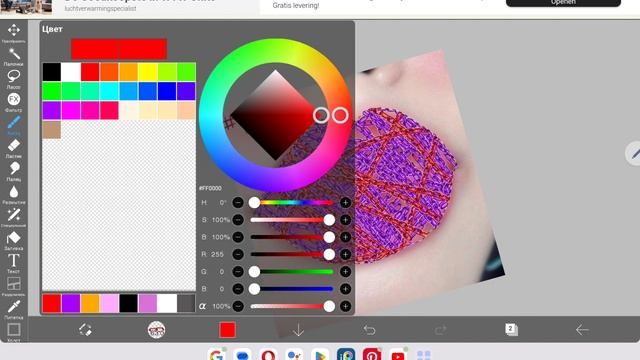Screen dimensions: 640x360
Task: Click the hue ring handle on color wheel
Action: [340, 116]
